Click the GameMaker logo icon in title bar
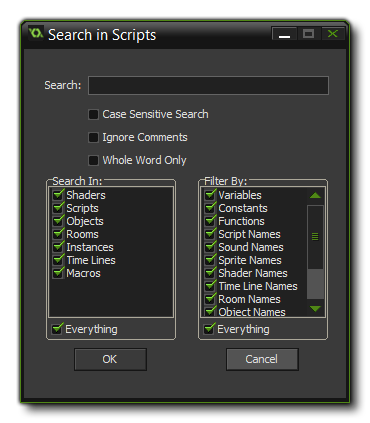 tap(35, 33)
